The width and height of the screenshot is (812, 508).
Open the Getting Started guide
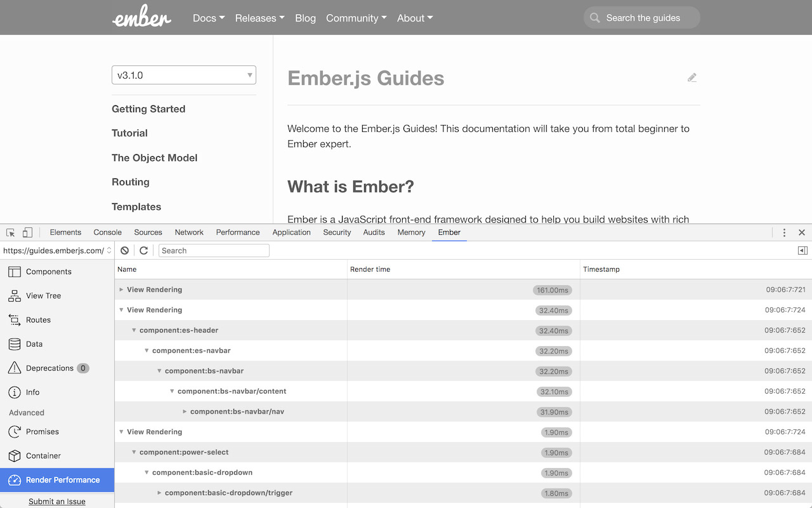tap(148, 109)
